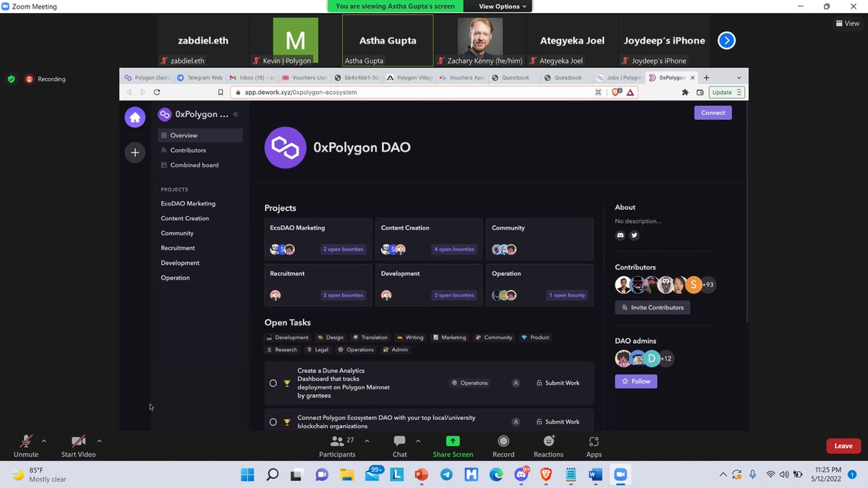Open Discord from the Windows taskbar
868x488 pixels.
522,475
